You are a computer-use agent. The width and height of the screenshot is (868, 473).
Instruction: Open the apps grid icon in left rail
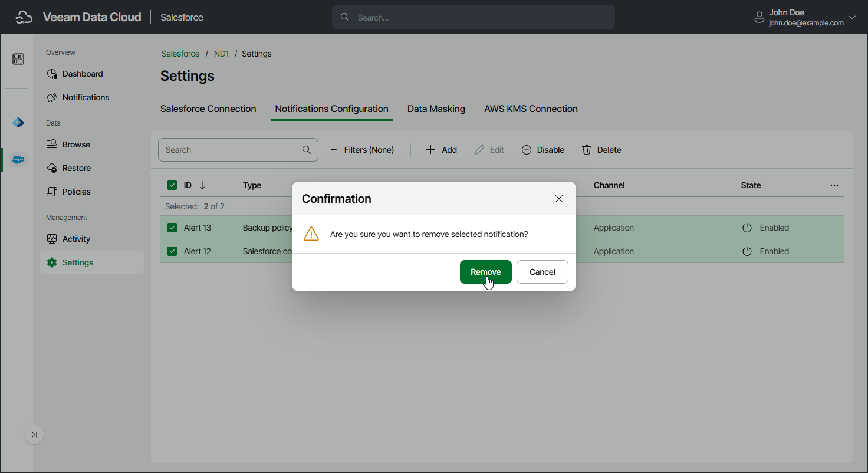[18, 59]
